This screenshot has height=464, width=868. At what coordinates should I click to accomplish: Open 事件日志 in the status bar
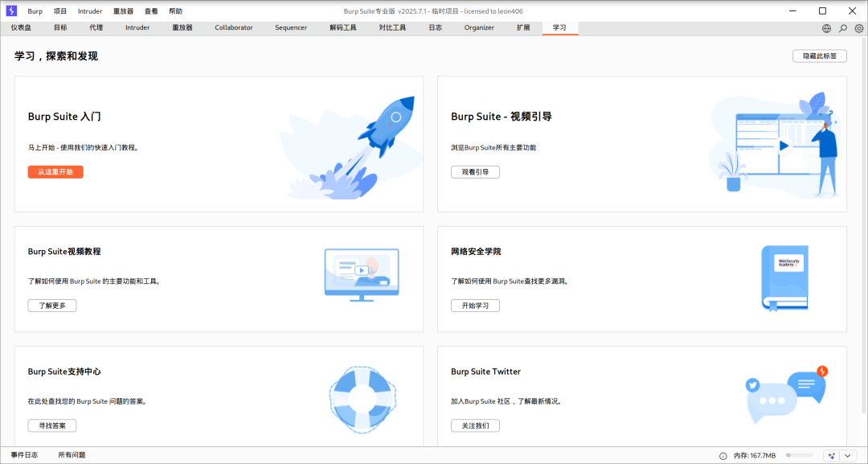[24, 454]
